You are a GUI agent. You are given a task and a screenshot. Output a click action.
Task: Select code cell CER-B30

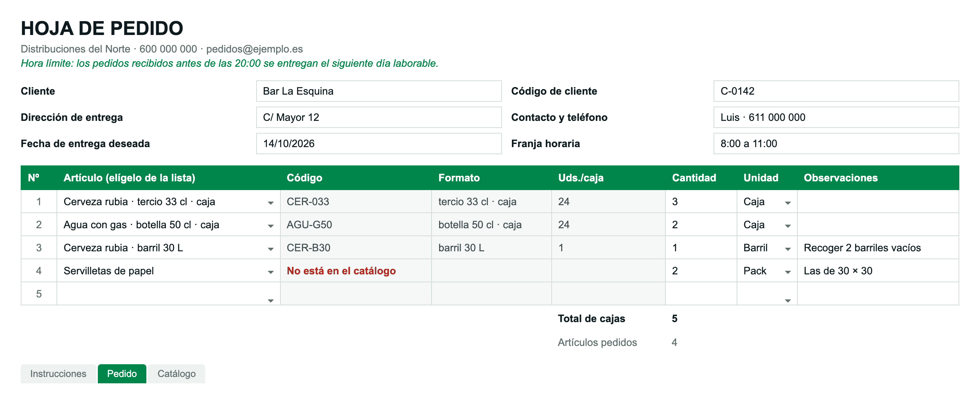click(356, 248)
